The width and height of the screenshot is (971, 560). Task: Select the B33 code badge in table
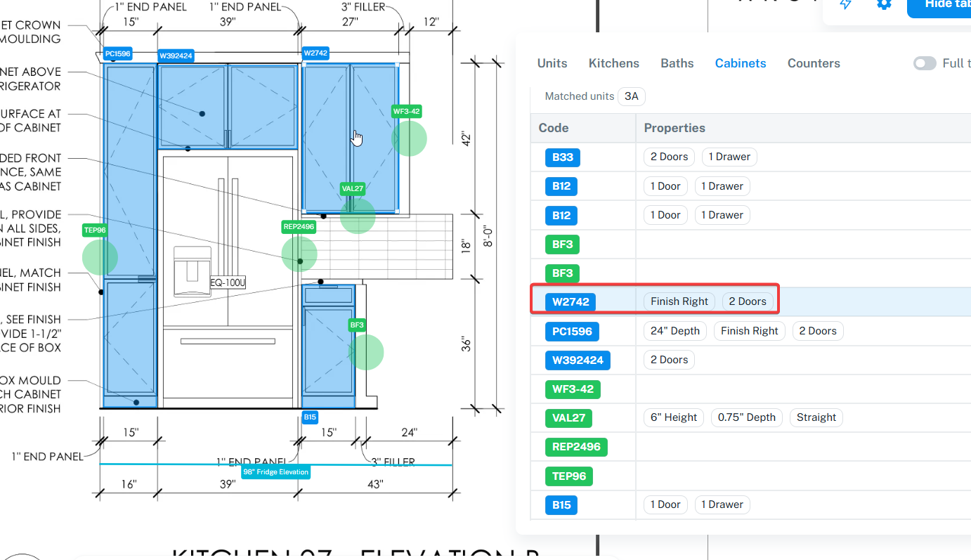[563, 157]
